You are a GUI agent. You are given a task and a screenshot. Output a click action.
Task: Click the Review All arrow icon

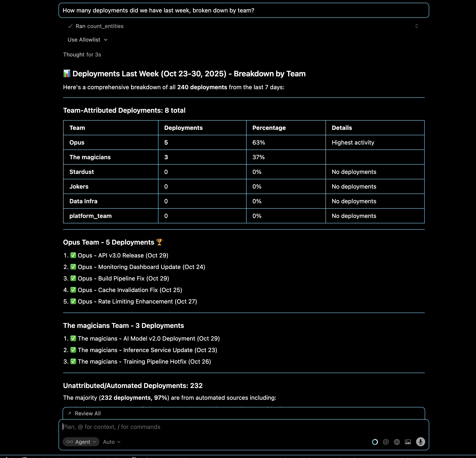pos(69,413)
